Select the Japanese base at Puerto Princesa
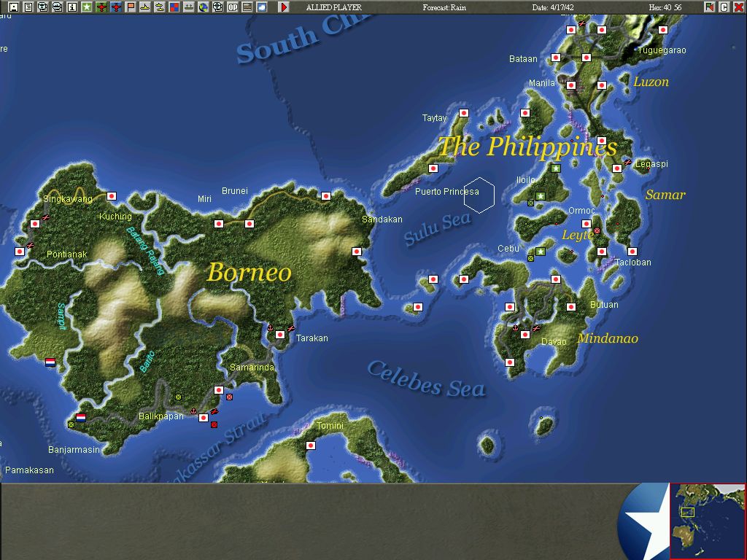This screenshot has height=560, width=747. [x=433, y=168]
